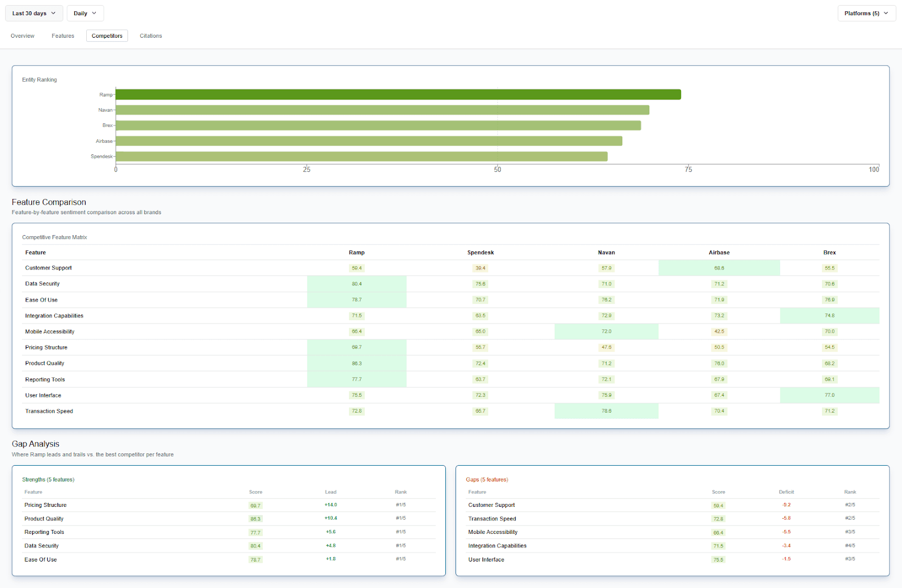902x588 pixels.
Task: Click the Mobile Accessibility deficit value in Gaps
Action: 786,532
